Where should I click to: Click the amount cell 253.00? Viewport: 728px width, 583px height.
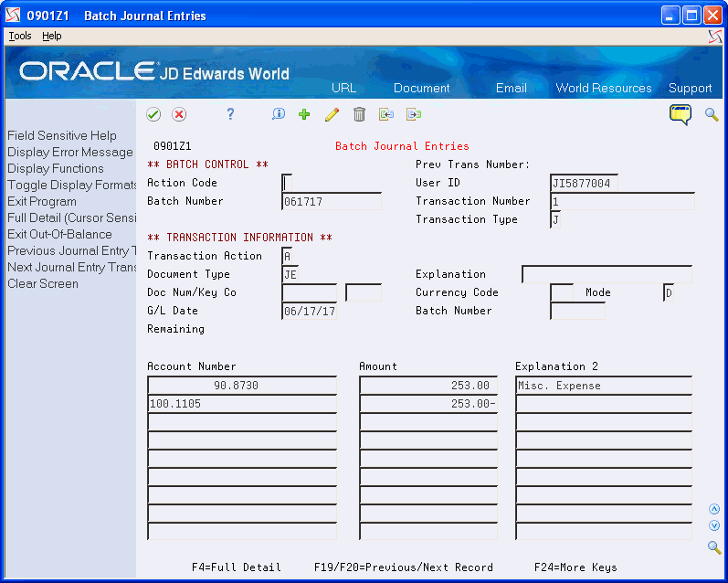tap(428, 385)
